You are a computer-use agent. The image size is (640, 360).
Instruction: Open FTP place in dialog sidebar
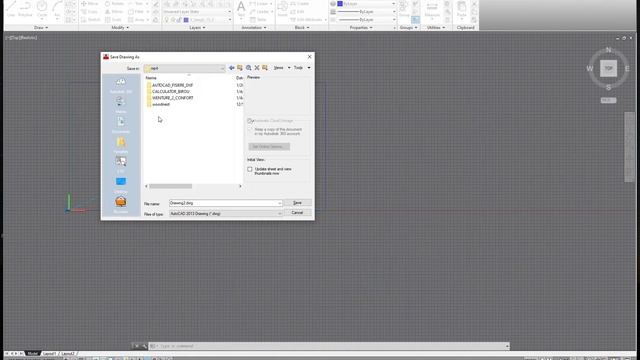point(121,164)
